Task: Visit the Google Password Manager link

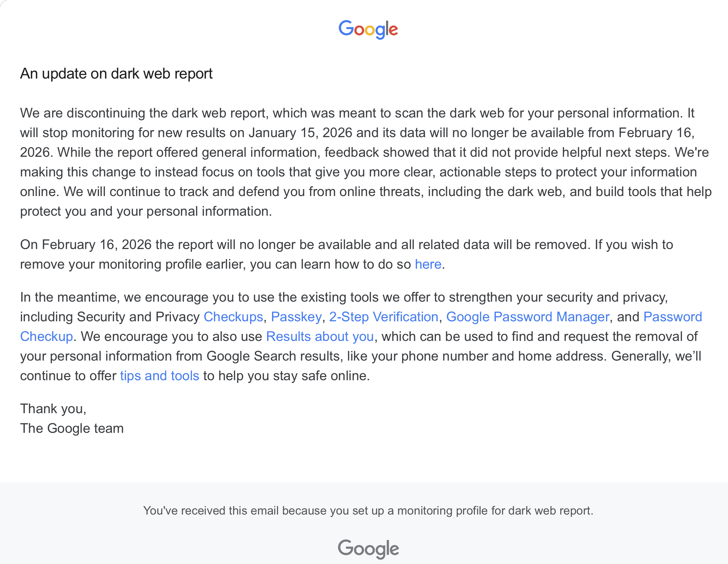Action: 528,317
